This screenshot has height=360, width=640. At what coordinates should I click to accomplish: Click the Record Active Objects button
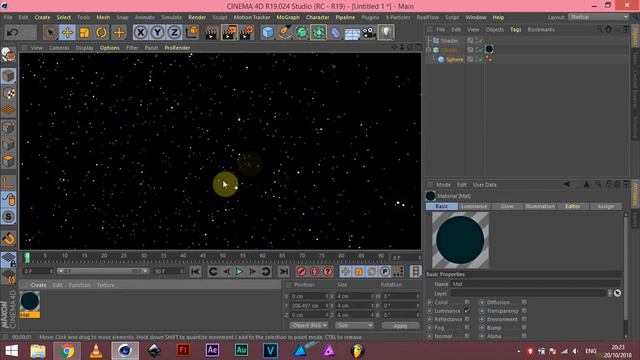point(301,271)
